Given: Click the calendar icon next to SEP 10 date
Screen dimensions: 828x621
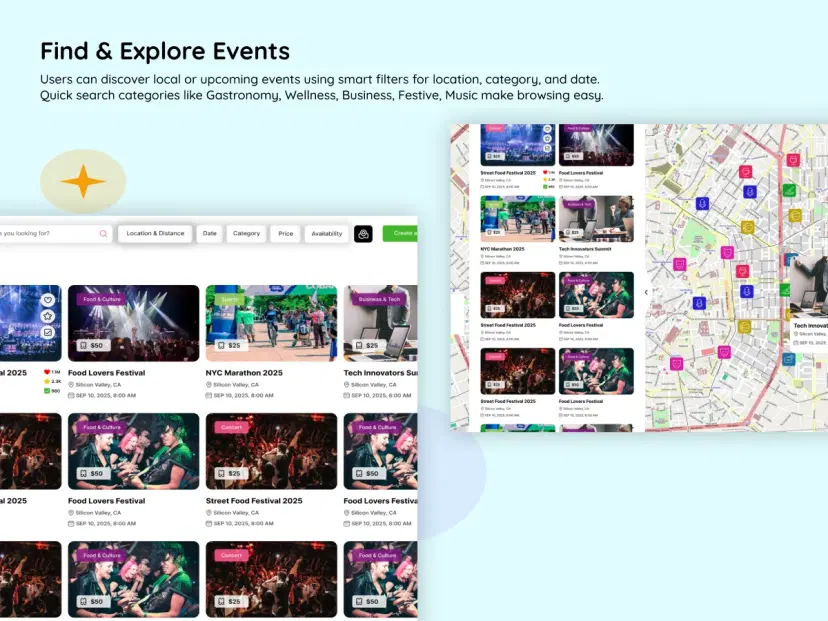Looking at the screenshot, I should click(207, 396).
